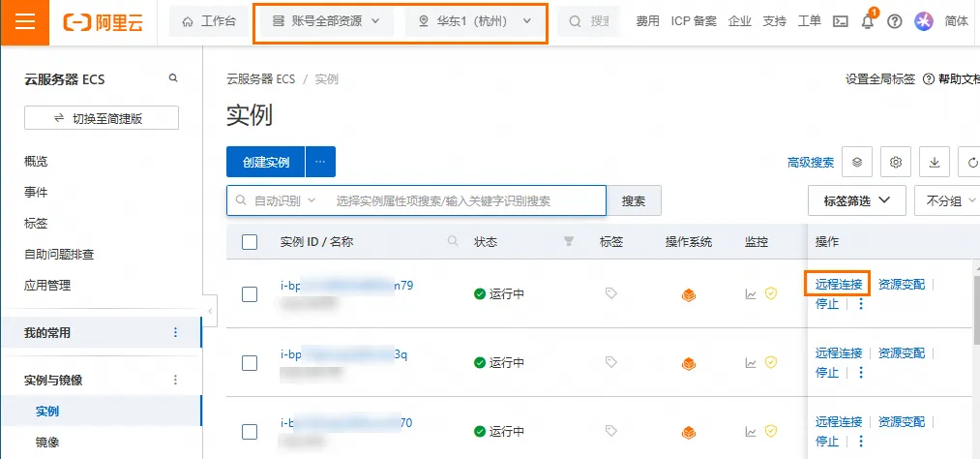Open the hamburger navigation menu
The height and width of the screenshot is (459, 980).
pyautogui.click(x=25, y=21)
